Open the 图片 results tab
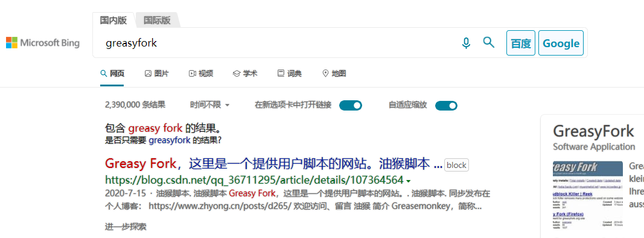 [x=156, y=74]
